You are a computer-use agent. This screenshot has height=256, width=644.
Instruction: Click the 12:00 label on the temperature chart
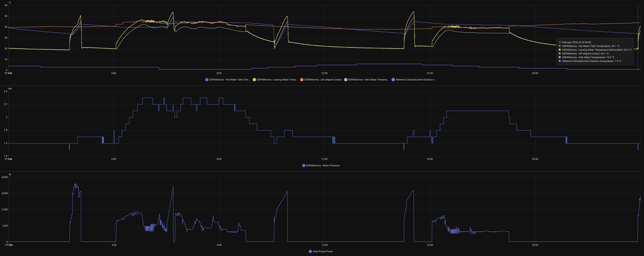point(324,73)
